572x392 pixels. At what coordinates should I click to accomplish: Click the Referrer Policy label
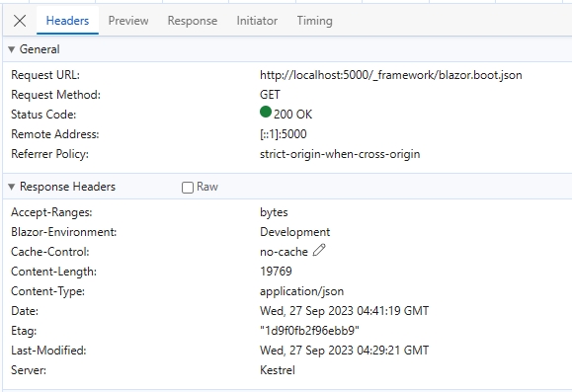49,154
